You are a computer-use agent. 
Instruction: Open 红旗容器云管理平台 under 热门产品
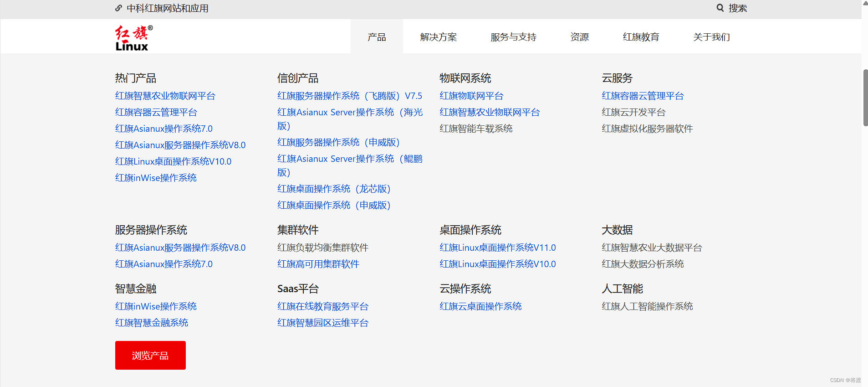pyautogui.click(x=156, y=112)
